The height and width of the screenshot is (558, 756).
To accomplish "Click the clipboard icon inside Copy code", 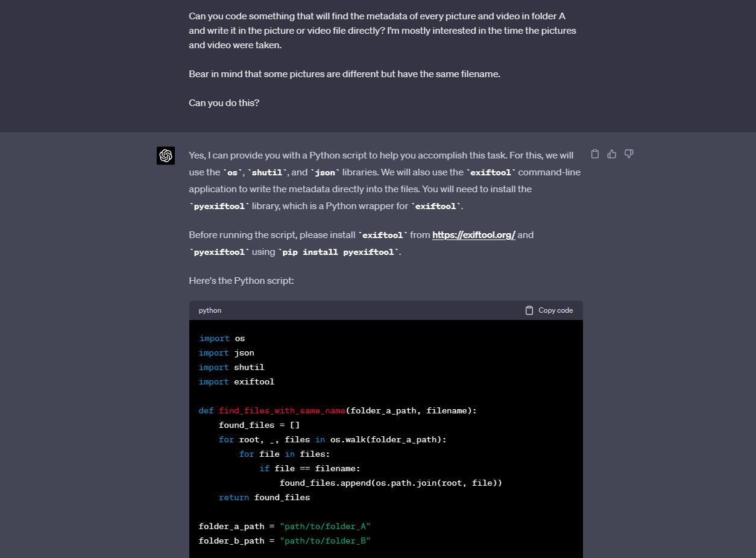I will click(529, 310).
